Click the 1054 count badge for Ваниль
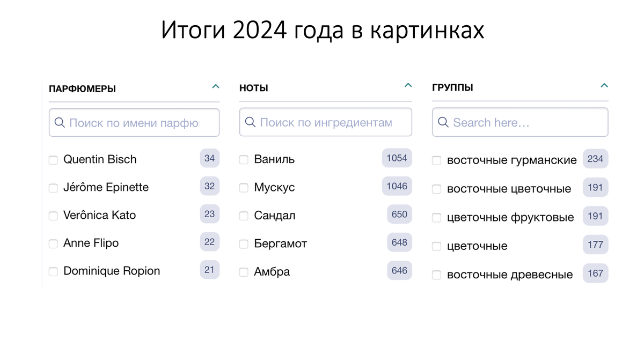This screenshot has width=644, height=362. coord(397,158)
